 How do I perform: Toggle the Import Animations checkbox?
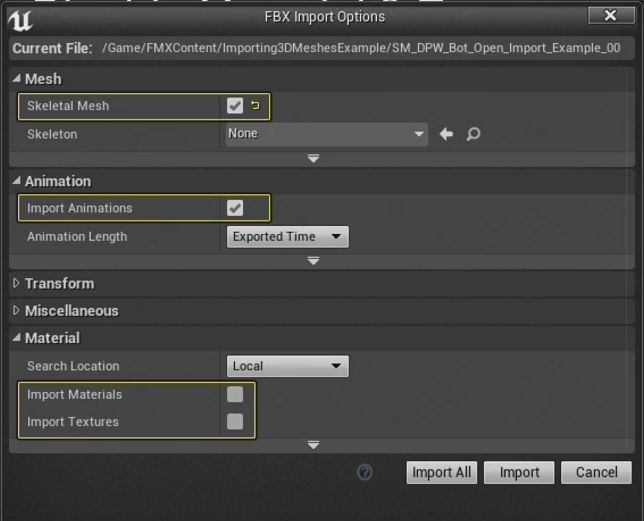tap(235, 208)
